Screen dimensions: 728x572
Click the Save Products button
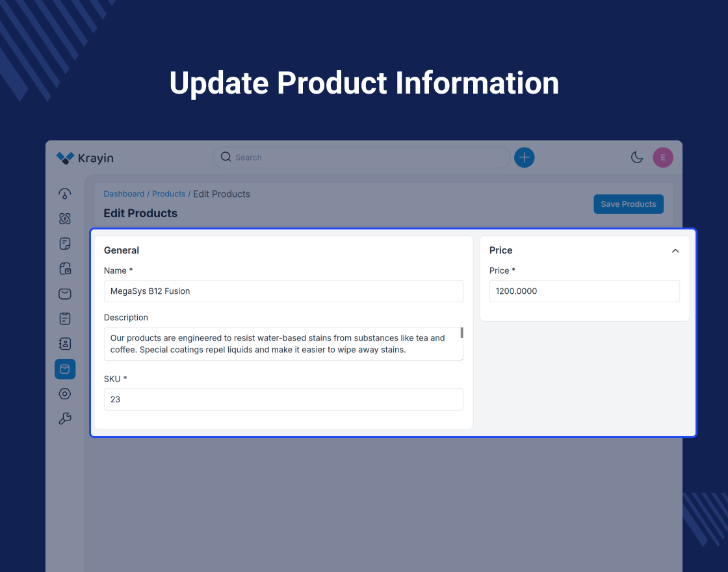point(628,204)
